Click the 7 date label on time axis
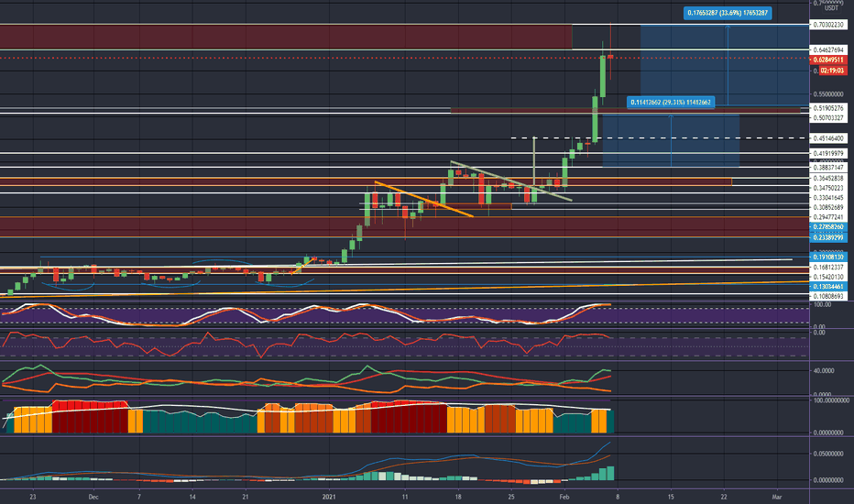Screen dimensions: 854x504 [x=139, y=497]
